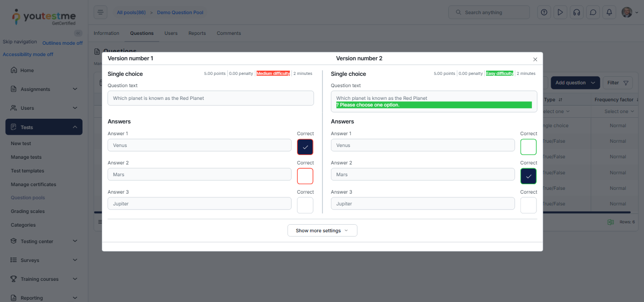
Task: Open the headset support icon
Action: pyautogui.click(x=577, y=12)
